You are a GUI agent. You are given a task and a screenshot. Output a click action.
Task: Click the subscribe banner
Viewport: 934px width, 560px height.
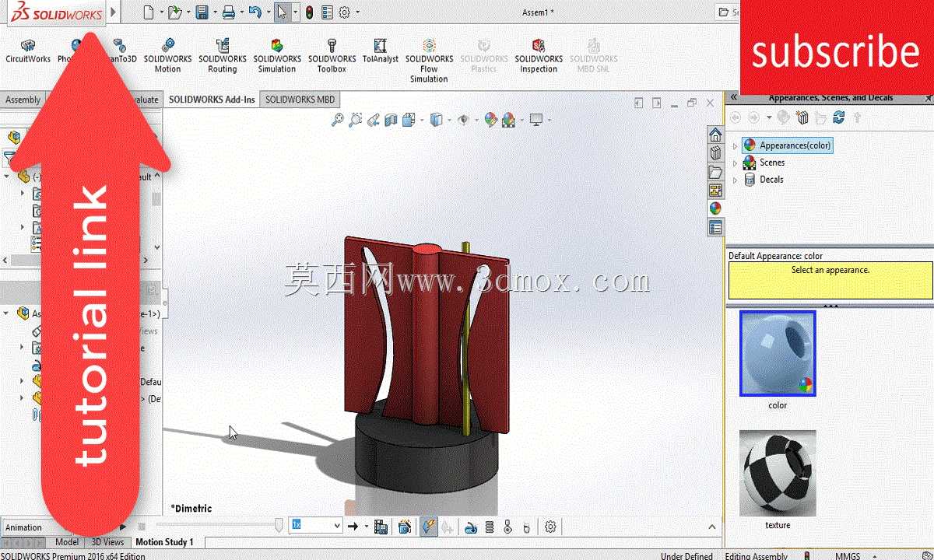click(x=837, y=47)
